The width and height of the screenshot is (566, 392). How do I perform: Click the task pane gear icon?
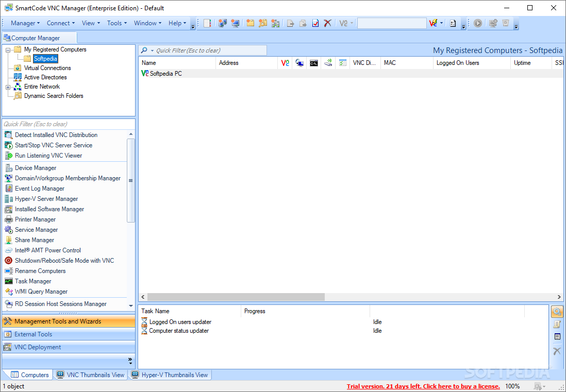tap(557, 312)
